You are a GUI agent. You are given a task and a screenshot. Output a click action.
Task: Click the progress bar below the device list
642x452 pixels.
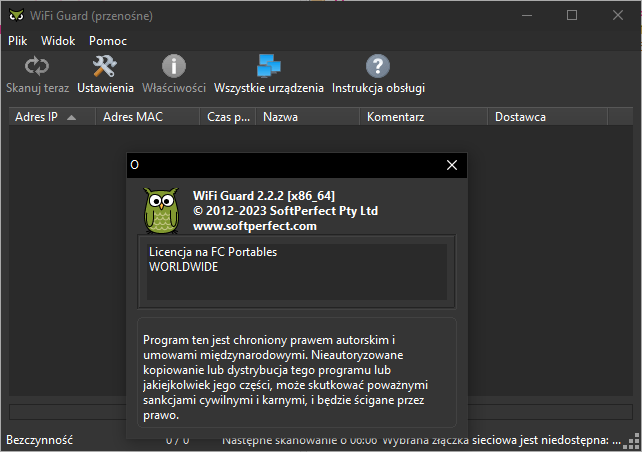[x=321, y=412]
